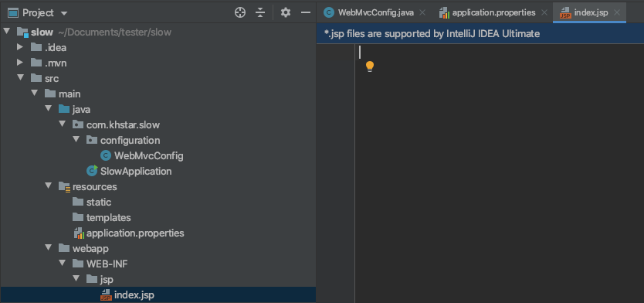Collapse the configuration package
644x303 pixels.
click(76, 140)
